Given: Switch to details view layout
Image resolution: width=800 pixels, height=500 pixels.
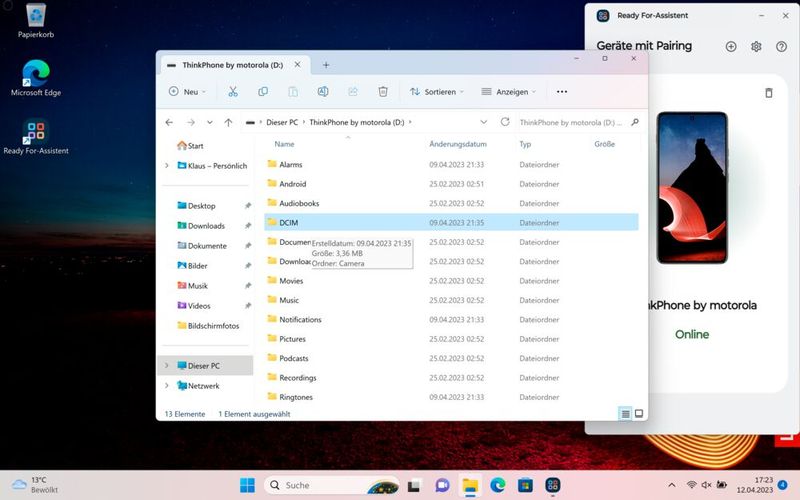Looking at the screenshot, I should click(x=626, y=413).
